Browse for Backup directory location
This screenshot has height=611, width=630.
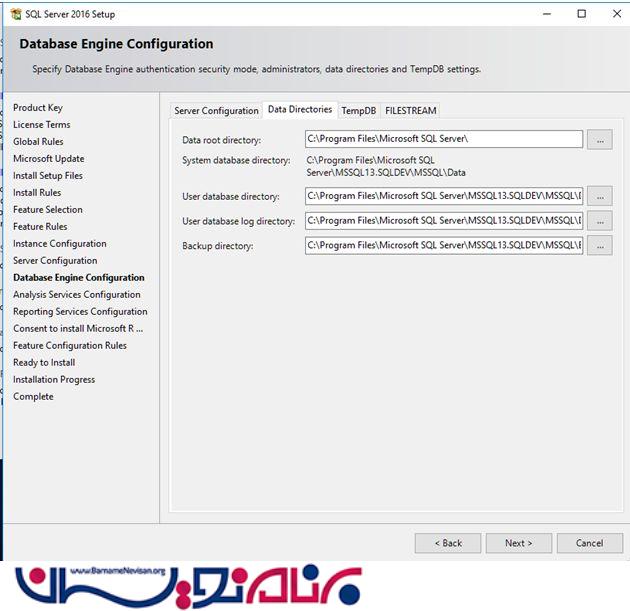point(599,246)
